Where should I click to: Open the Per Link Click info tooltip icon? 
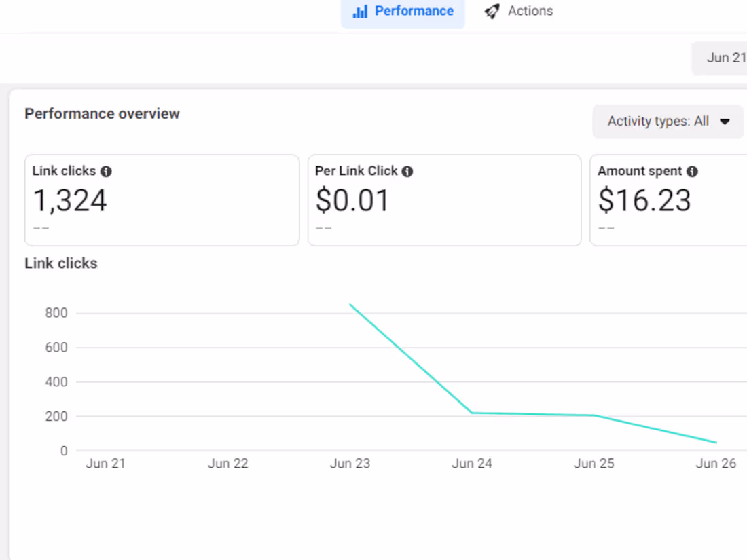[407, 172]
